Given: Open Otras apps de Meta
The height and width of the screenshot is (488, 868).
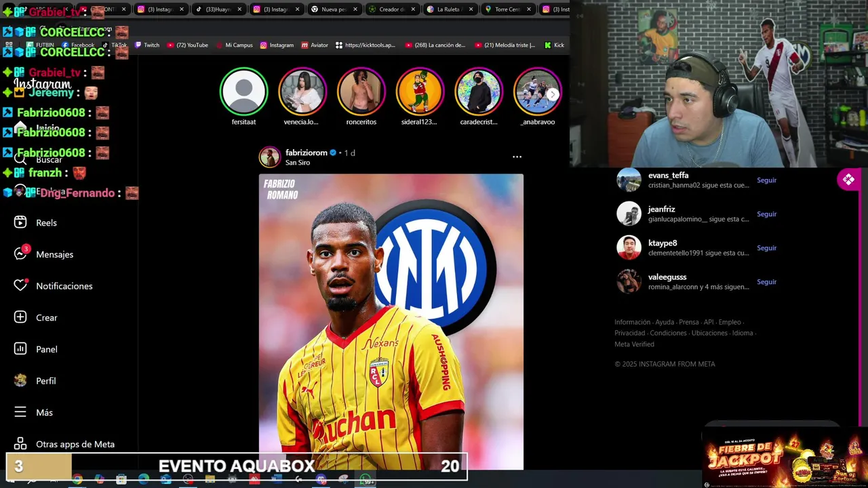Looking at the screenshot, I should [x=64, y=444].
